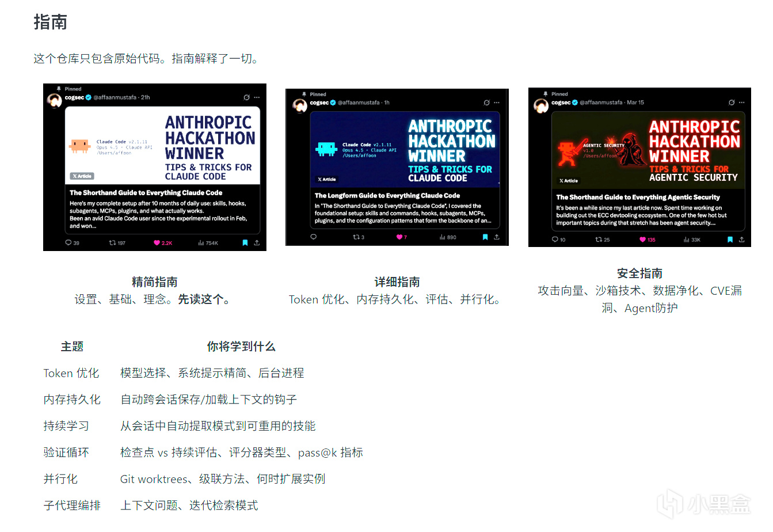
Task: Share the Shorthand Guide to Claude Code tweet
Action: 257,243
